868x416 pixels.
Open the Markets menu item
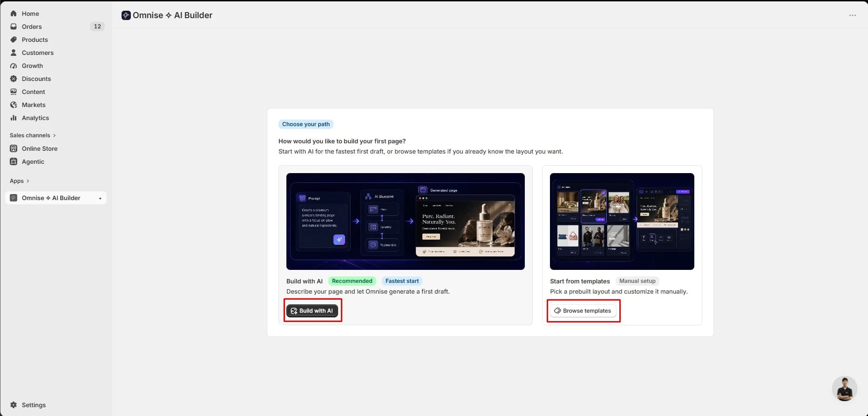click(56, 105)
